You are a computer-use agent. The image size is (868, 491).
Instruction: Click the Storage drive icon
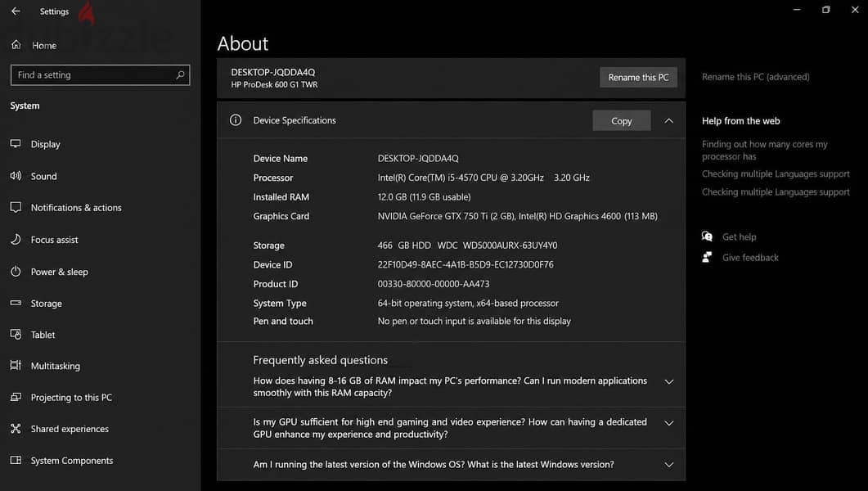[x=16, y=303]
